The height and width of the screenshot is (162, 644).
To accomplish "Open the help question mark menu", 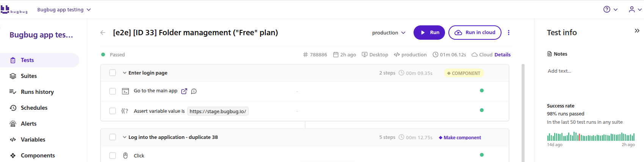I will point(610,9).
